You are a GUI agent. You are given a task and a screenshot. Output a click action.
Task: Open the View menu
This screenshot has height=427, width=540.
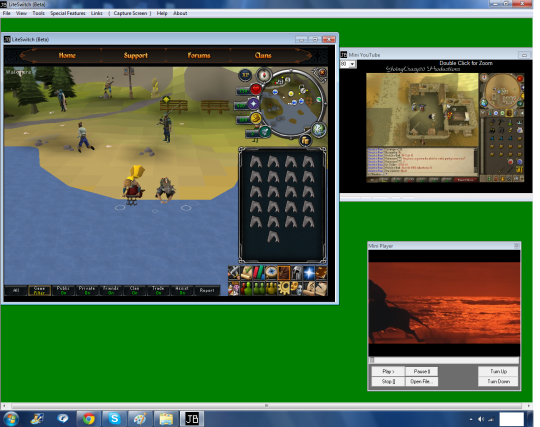pyautogui.click(x=21, y=13)
